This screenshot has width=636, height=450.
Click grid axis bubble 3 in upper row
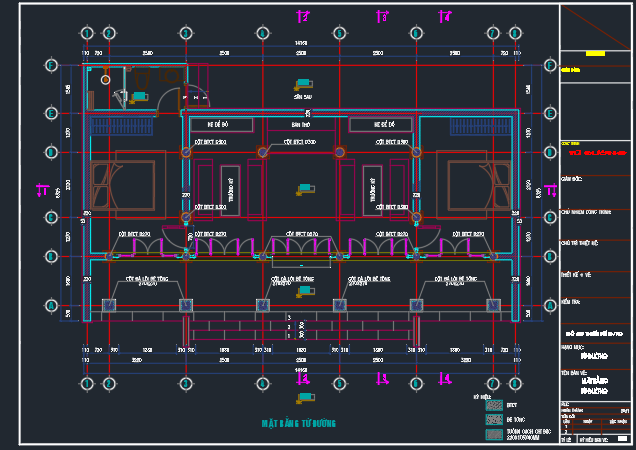coord(186,33)
